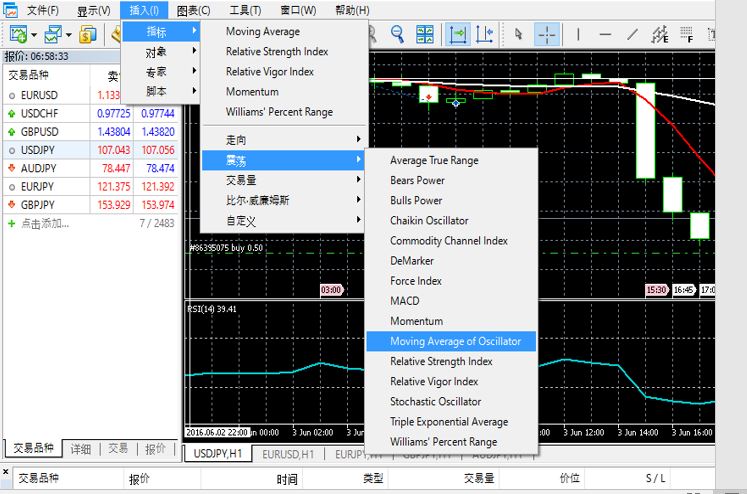Toggle the chart shift icon

point(486,35)
